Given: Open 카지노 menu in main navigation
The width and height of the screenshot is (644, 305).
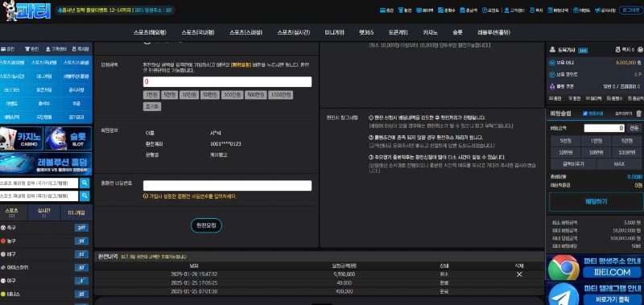Looking at the screenshot, I should coord(431,32).
